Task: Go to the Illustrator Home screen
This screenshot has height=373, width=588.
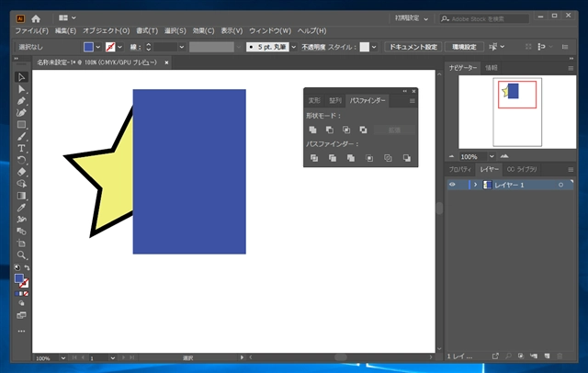Action: (36, 18)
